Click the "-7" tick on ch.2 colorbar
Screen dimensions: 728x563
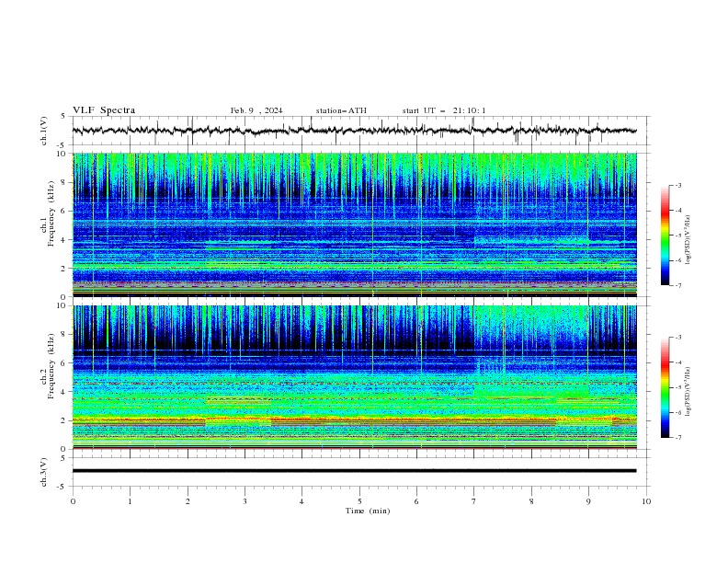(x=678, y=438)
